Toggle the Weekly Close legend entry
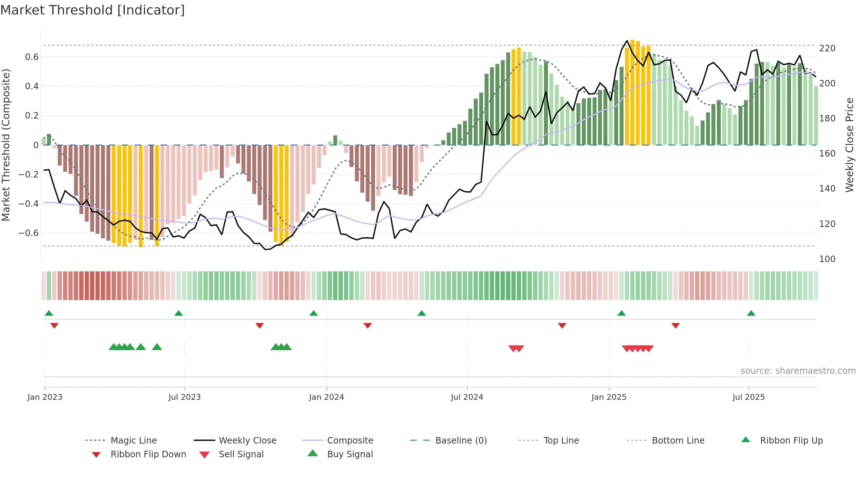This screenshot has width=868, height=488. (235, 440)
